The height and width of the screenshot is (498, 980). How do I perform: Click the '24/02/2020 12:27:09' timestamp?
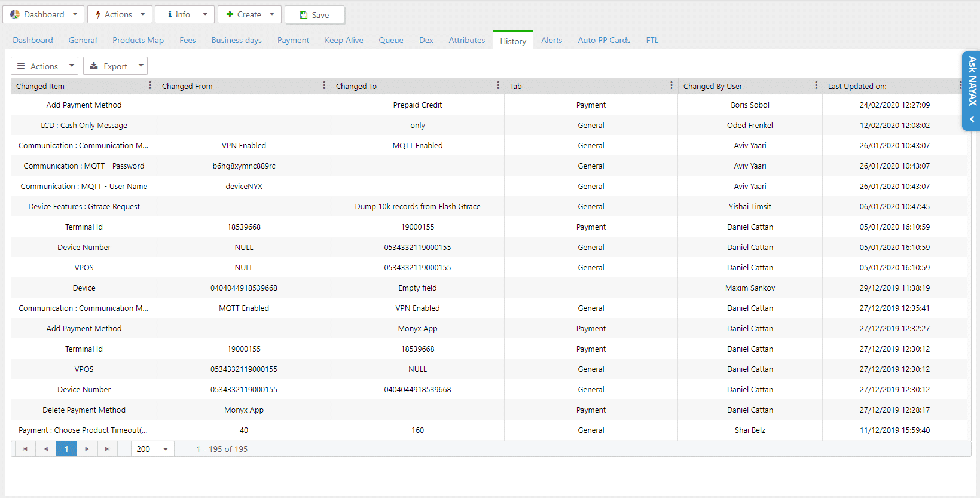(x=894, y=105)
